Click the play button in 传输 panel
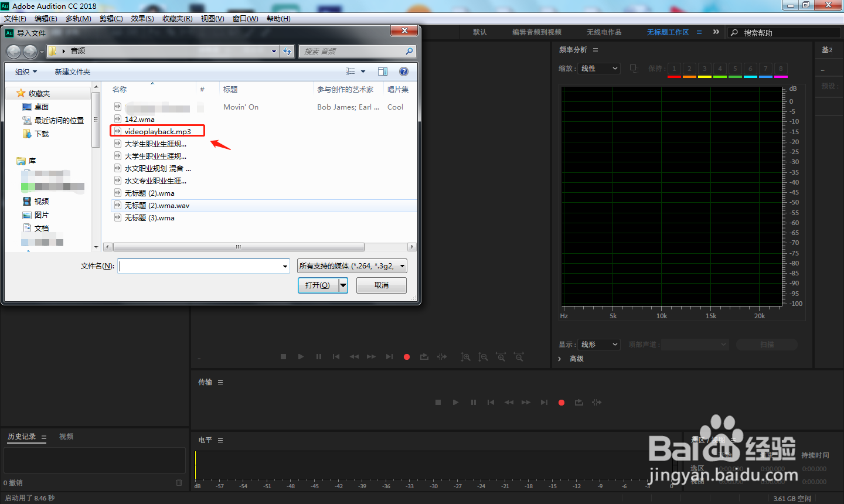 click(x=455, y=403)
